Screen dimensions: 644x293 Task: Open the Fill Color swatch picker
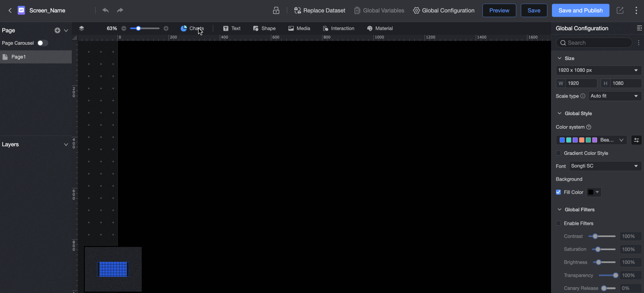pyautogui.click(x=593, y=192)
